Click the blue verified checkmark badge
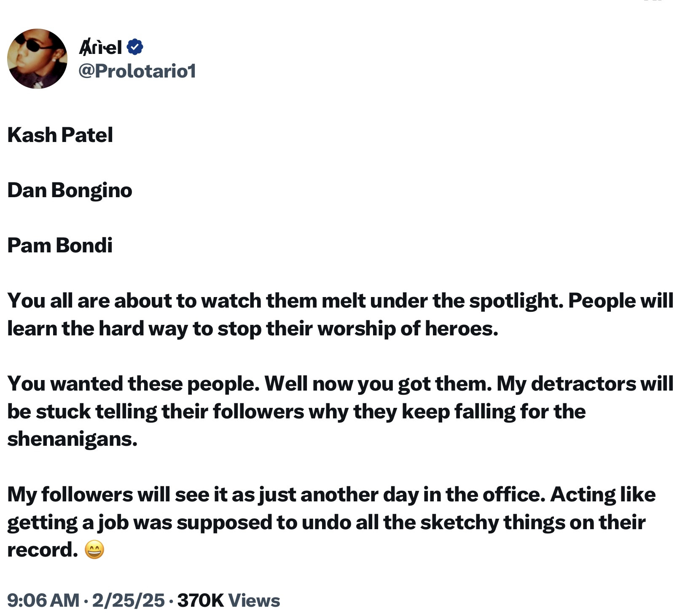The image size is (693, 616). tap(134, 47)
